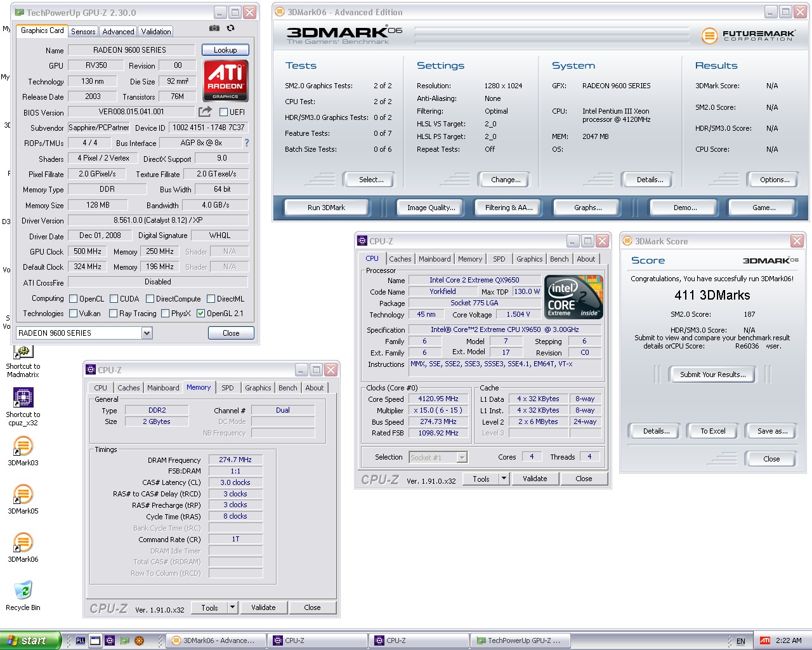Open the RADEON 9600 SERIES card dropdown

coord(147,333)
